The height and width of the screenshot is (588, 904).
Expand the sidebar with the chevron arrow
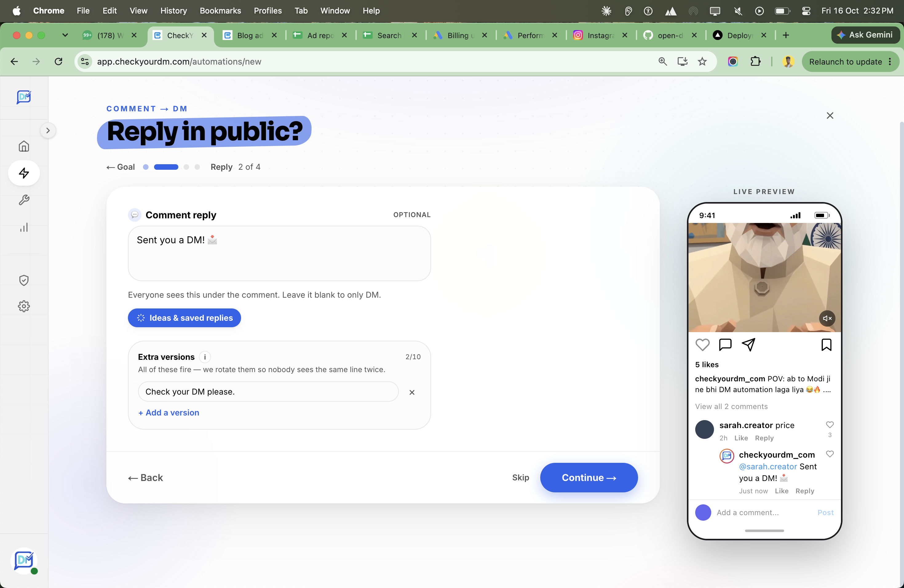coord(48,131)
